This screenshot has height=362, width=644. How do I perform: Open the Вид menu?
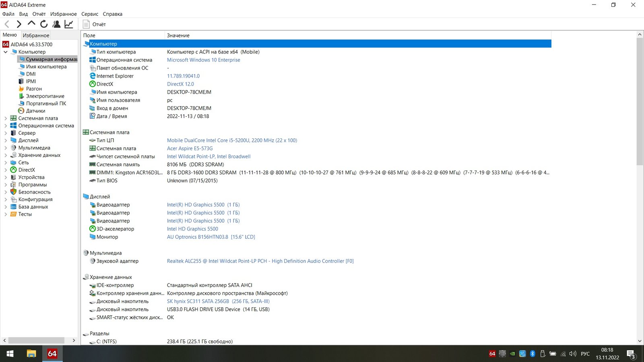(x=23, y=14)
